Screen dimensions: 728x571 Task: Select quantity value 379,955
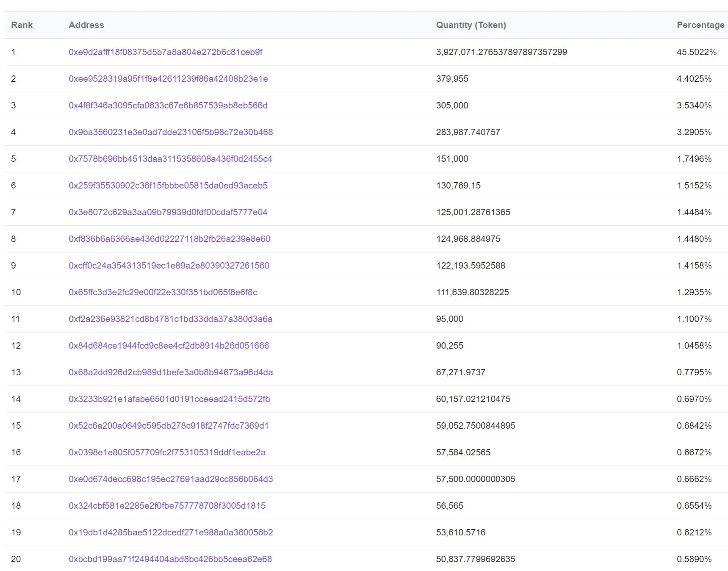click(452, 79)
